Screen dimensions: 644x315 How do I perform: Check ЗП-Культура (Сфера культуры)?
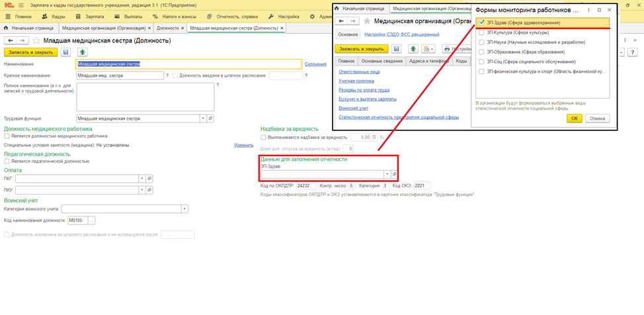481,32
